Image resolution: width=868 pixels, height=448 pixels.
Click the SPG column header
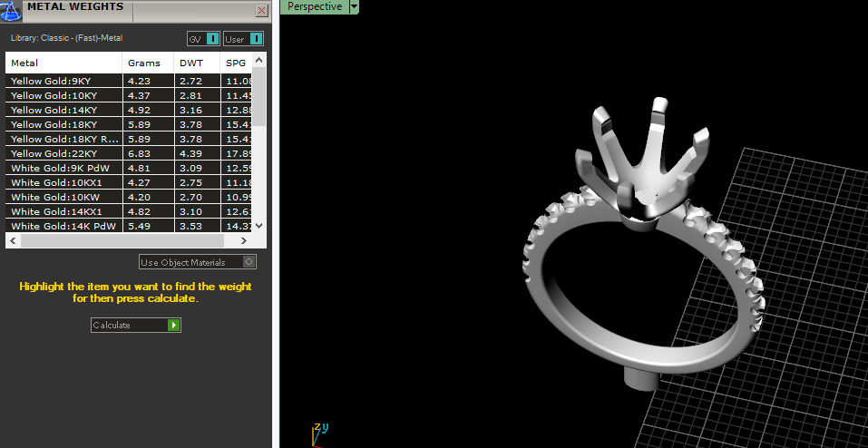[237, 63]
